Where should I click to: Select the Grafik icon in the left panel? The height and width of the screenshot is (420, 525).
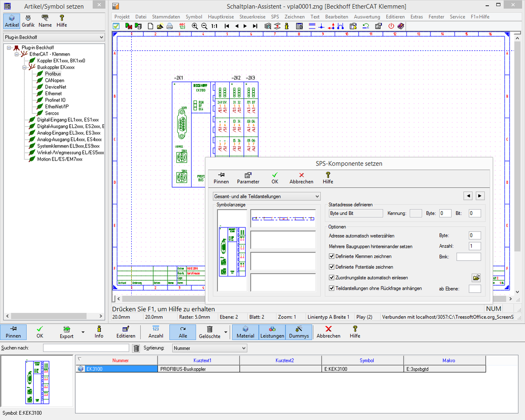point(28,21)
